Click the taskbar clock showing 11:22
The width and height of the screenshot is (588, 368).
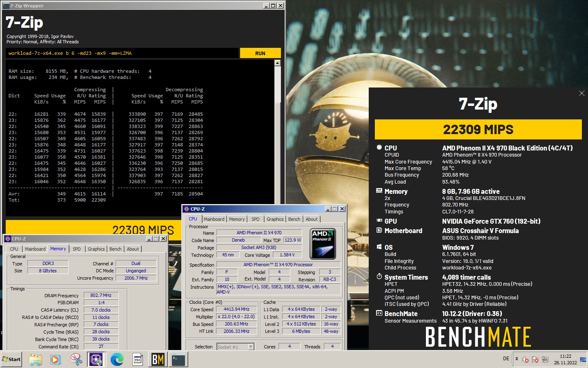(566, 359)
